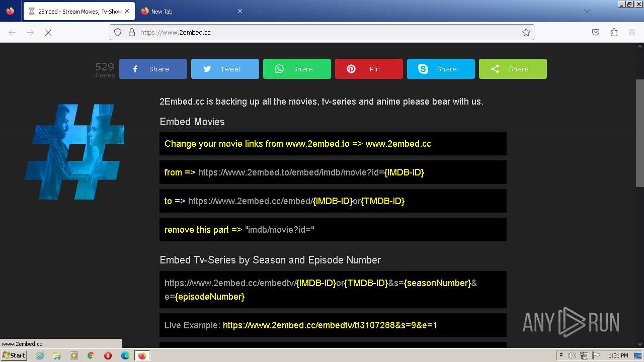Go forward to next page

[30, 32]
